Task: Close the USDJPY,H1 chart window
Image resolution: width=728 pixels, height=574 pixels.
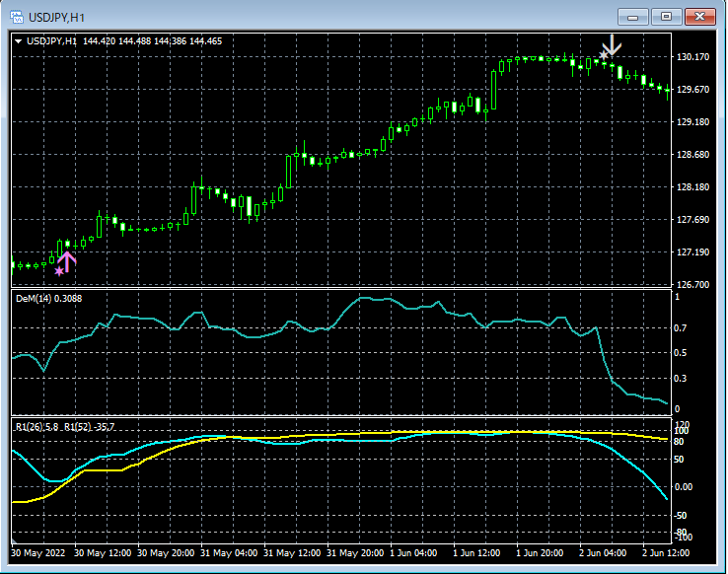Action: click(701, 17)
